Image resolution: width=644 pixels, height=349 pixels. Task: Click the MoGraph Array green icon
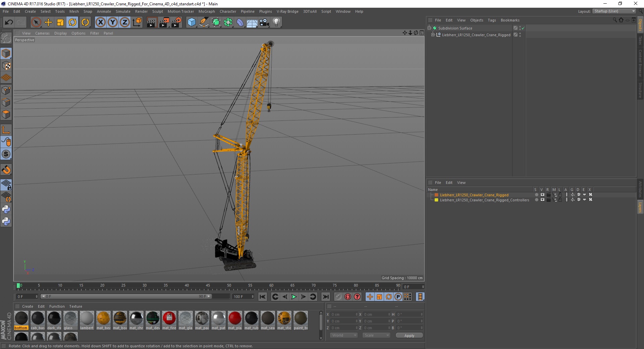228,22
